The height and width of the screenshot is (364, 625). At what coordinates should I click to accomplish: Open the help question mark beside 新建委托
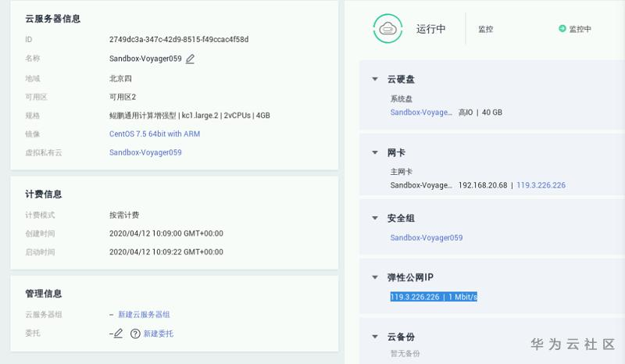[135, 334]
